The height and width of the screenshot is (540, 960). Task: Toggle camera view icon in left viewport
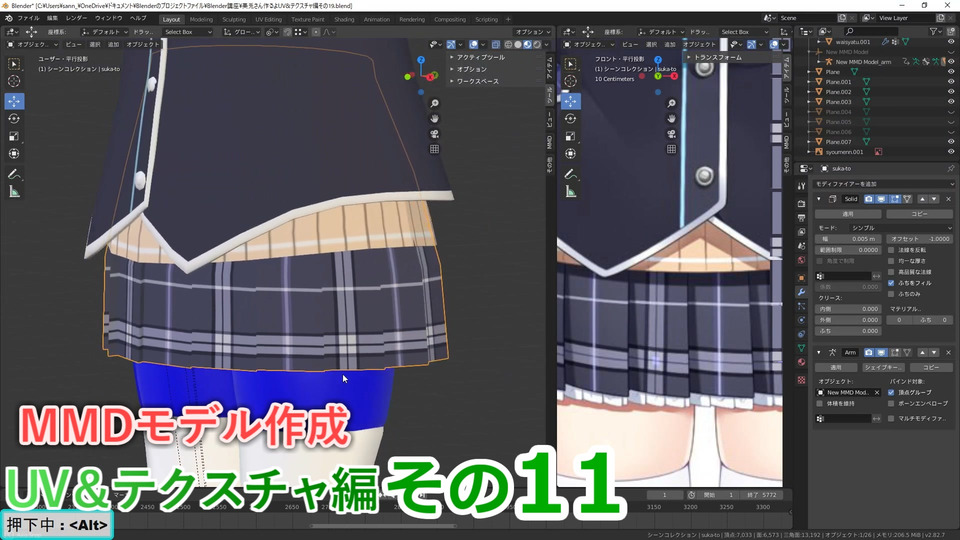click(x=435, y=133)
